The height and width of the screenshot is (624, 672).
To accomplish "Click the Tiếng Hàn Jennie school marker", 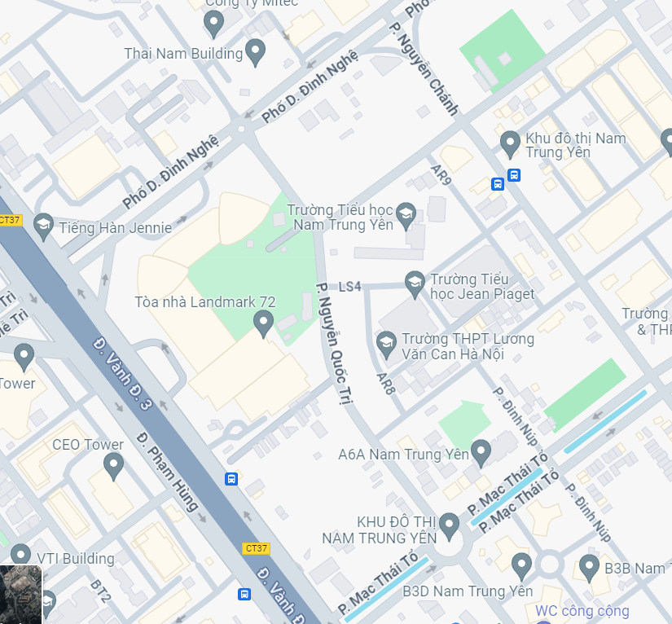I will 43,226.
